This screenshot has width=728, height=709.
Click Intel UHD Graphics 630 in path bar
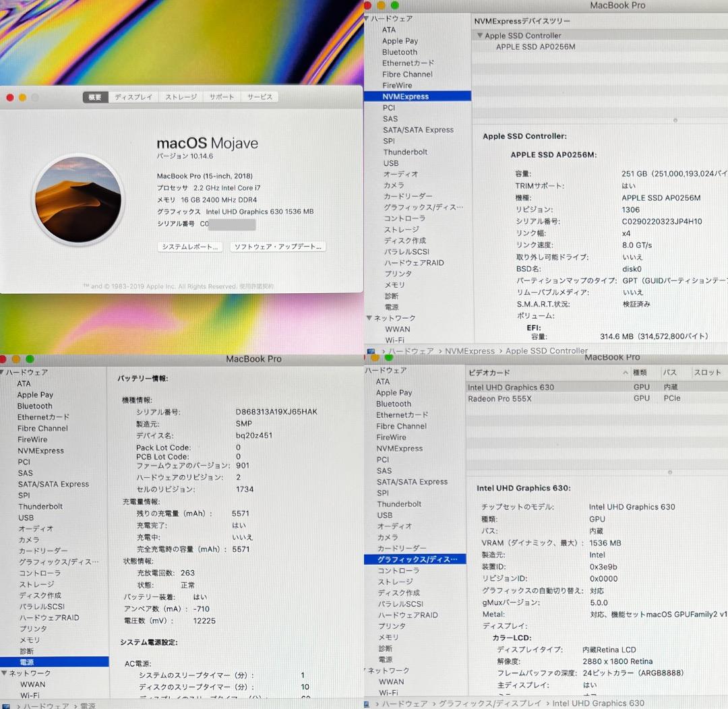pyautogui.click(x=598, y=704)
